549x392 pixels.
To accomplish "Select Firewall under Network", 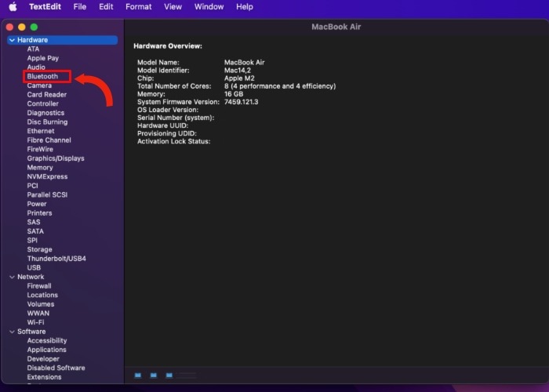I will point(39,286).
